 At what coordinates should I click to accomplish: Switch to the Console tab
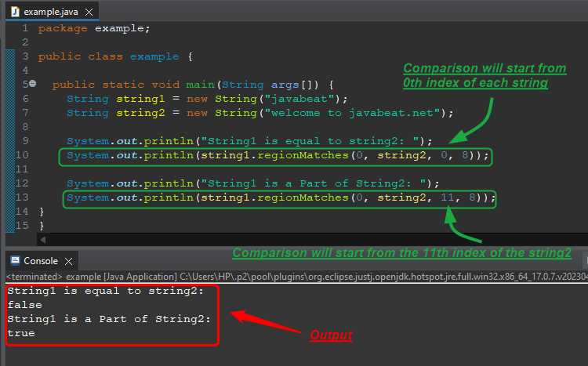point(41,261)
